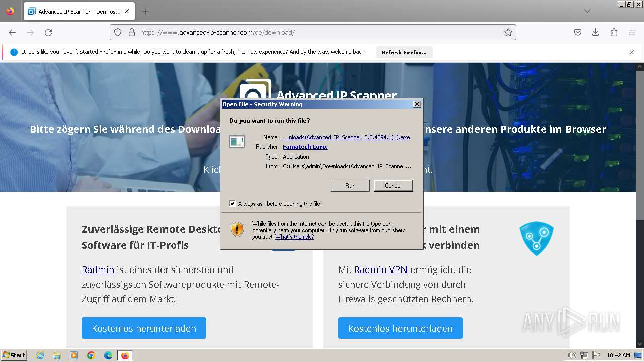Screen dimensions: 644x362
Task: Cancel the Security Warning dialog
Action: coord(393,186)
